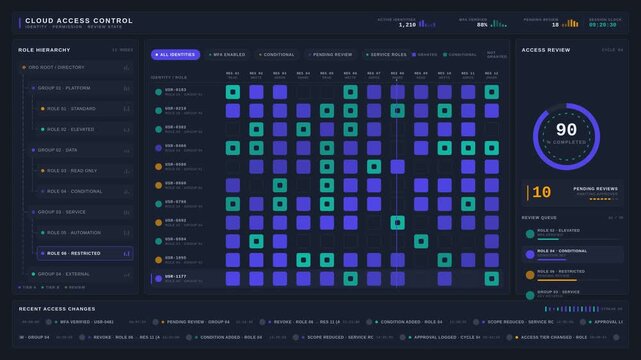Toggle USR-1177 granted cell for RES 01
Image resolution: width=641 pixels, height=360 pixels.
(x=233, y=279)
